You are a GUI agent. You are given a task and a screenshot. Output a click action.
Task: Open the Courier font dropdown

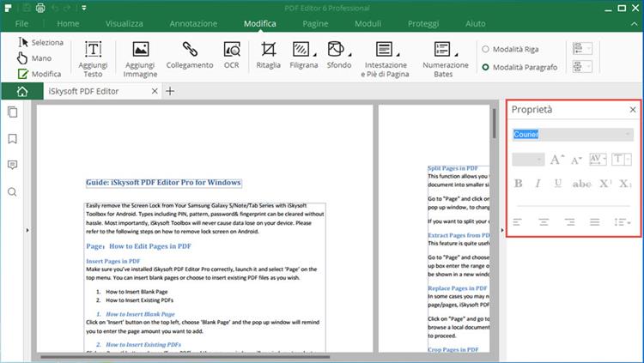click(573, 134)
